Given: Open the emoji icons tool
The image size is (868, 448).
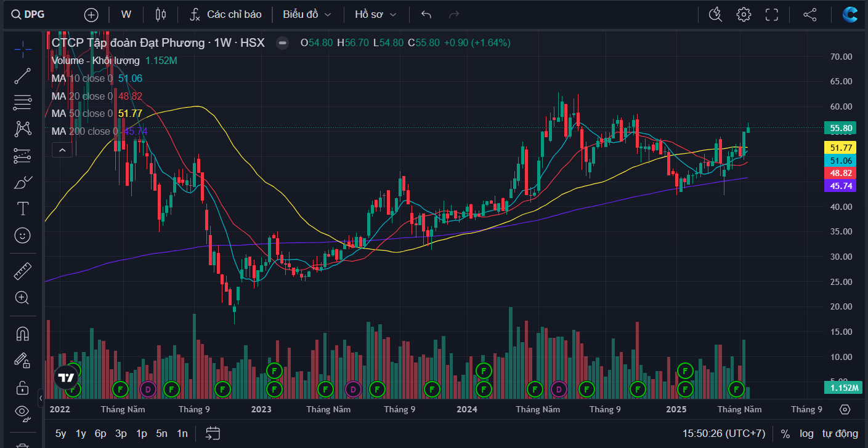Looking at the screenshot, I should point(23,235).
